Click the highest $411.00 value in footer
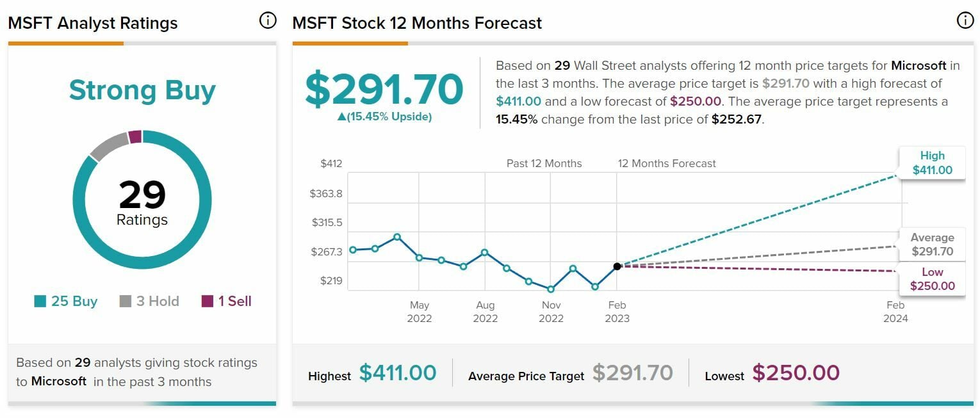 397,373
